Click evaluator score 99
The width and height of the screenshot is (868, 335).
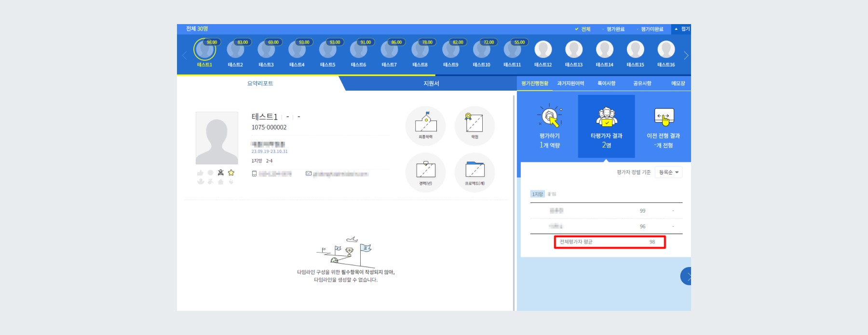pyautogui.click(x=642, y=211)
